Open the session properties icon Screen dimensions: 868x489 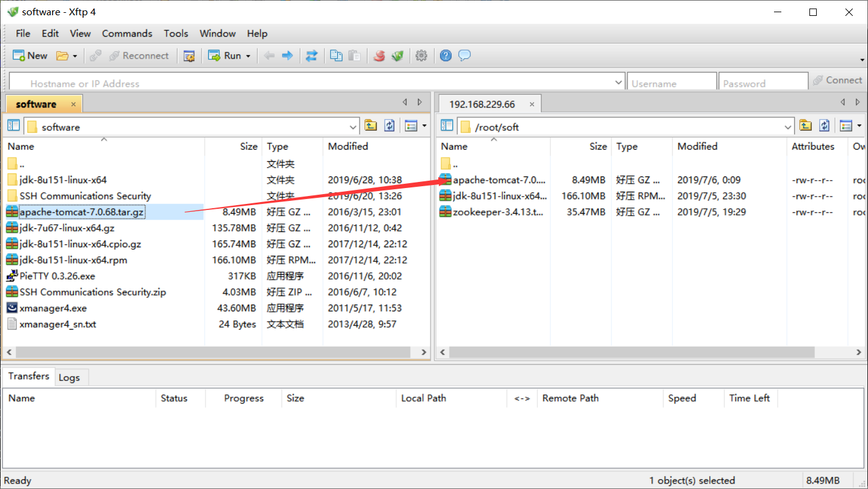(189, 56)
